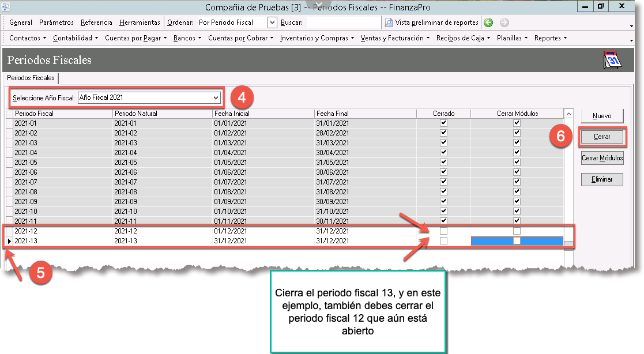Click the Cerrado column header
Image resolution: width=644 pixels, height=354 pixels.
443,114
